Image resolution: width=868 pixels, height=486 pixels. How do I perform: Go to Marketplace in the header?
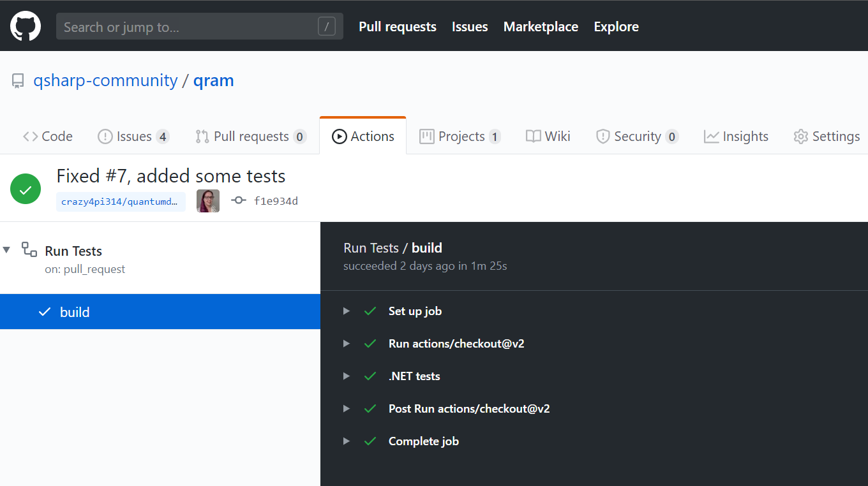pos(541,27)
